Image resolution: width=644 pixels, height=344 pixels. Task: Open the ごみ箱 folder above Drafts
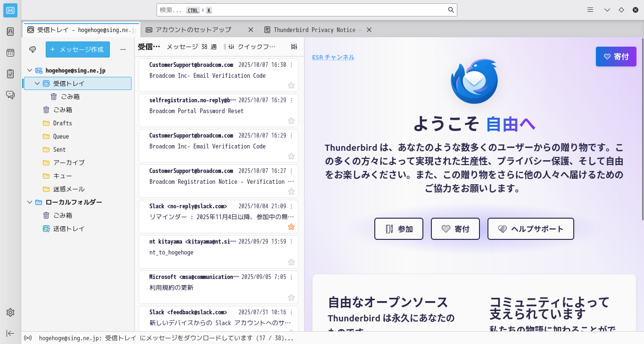coord(77,110)
